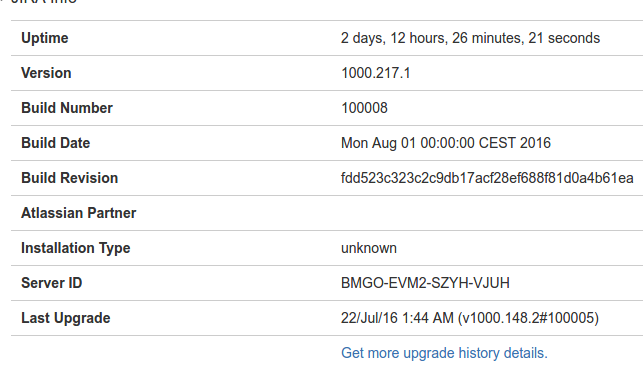Select the version number 1000.217.1
Screen dimensions: 643x366
tap(376, 73)
